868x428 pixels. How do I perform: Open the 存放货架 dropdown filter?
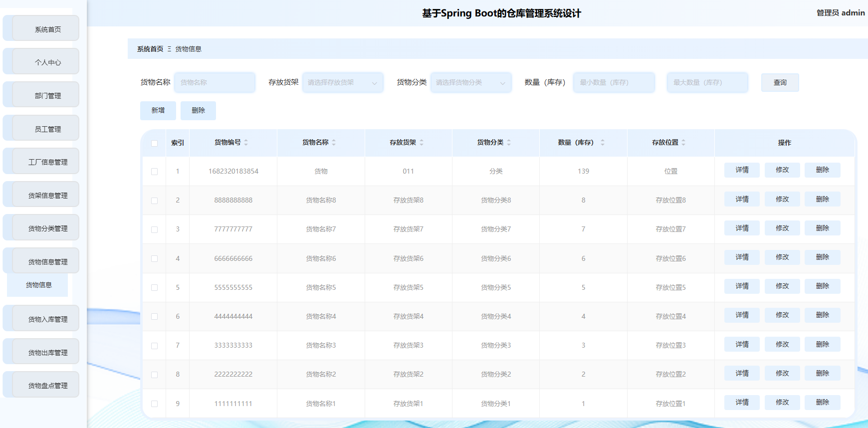click(343, 83)
